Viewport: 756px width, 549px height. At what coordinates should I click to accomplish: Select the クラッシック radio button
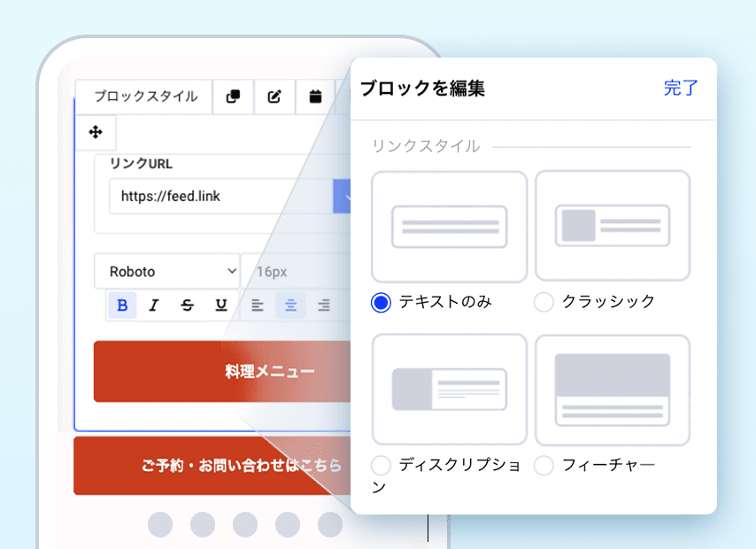[544, 303]
